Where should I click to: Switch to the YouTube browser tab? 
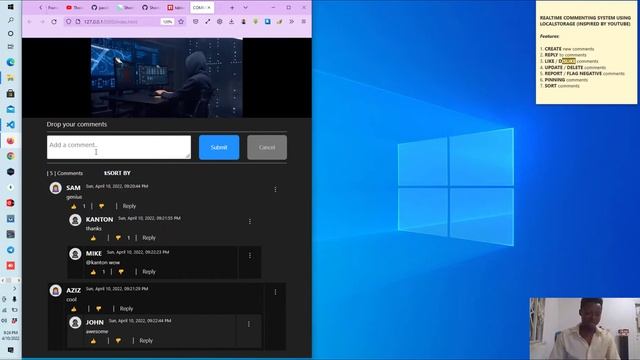[x=75, y=7]
